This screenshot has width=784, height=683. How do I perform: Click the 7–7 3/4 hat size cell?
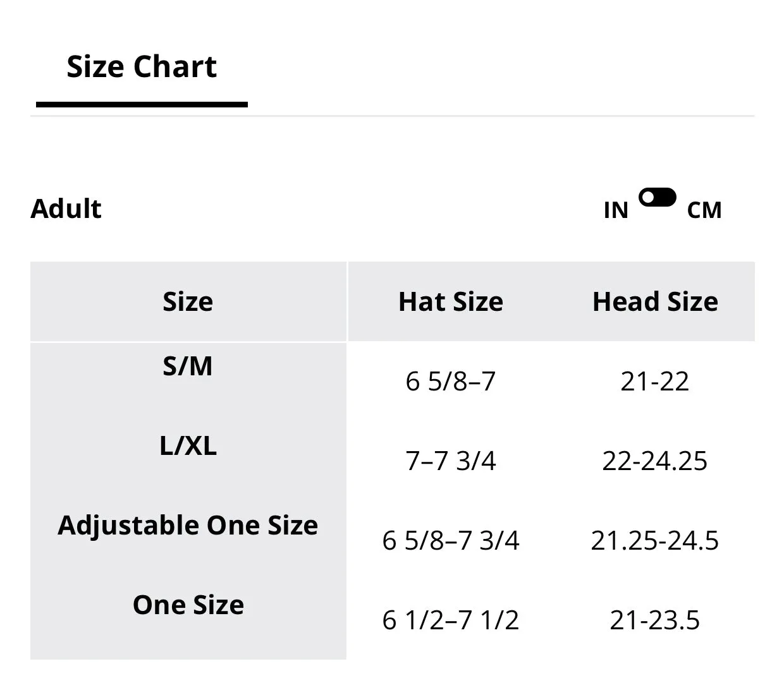click(451, 461)
